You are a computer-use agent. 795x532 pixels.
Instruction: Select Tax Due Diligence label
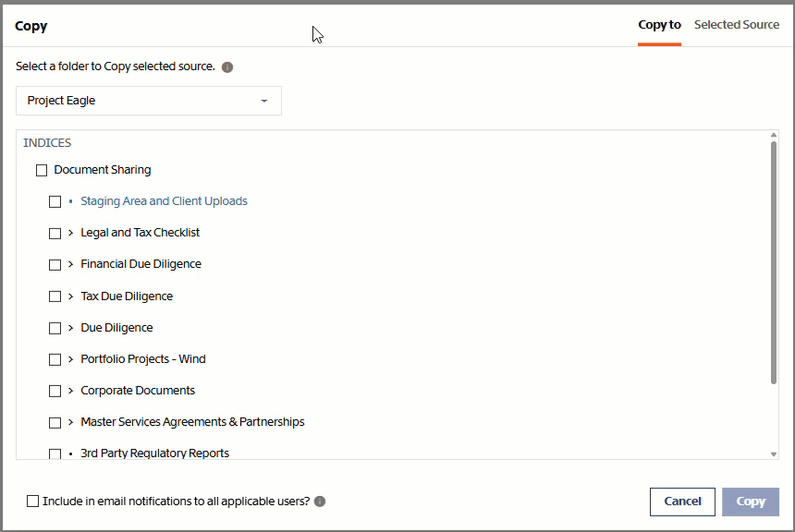pos(127,296)
